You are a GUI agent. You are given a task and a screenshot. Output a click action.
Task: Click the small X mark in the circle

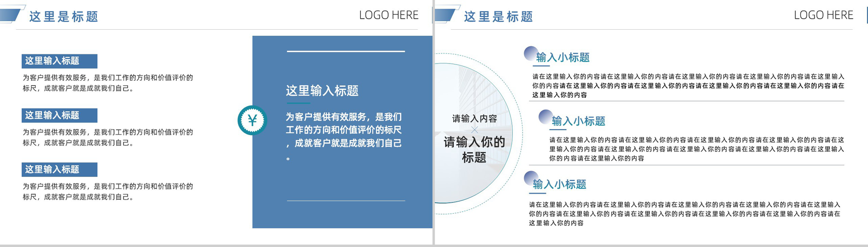point(474,130)
